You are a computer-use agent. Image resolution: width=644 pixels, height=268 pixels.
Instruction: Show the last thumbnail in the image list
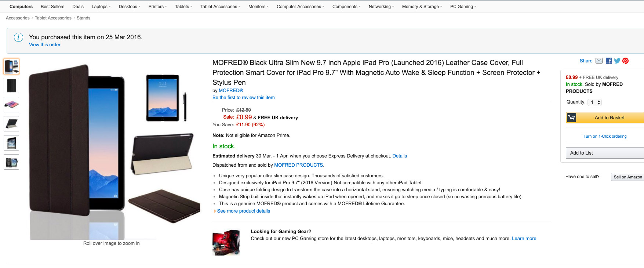[x=11, y=162]
